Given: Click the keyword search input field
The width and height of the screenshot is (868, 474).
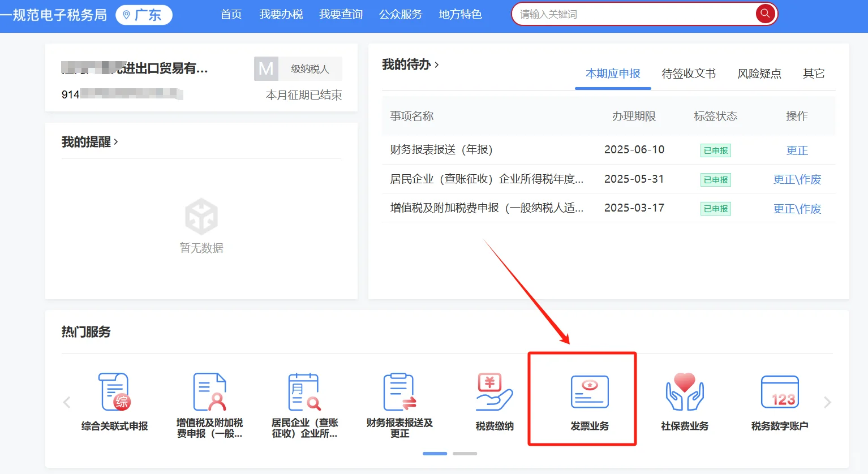Looking at the screenshot, I should (622, 13).
